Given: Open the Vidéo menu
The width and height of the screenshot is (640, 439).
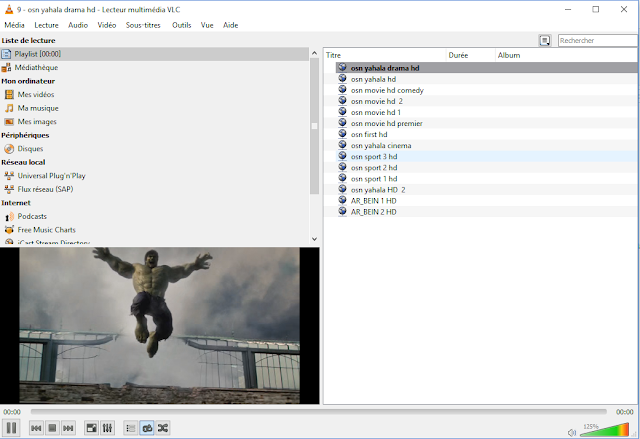Looking at the screenshot, I should pyautogui.click(x=107, y=25).
